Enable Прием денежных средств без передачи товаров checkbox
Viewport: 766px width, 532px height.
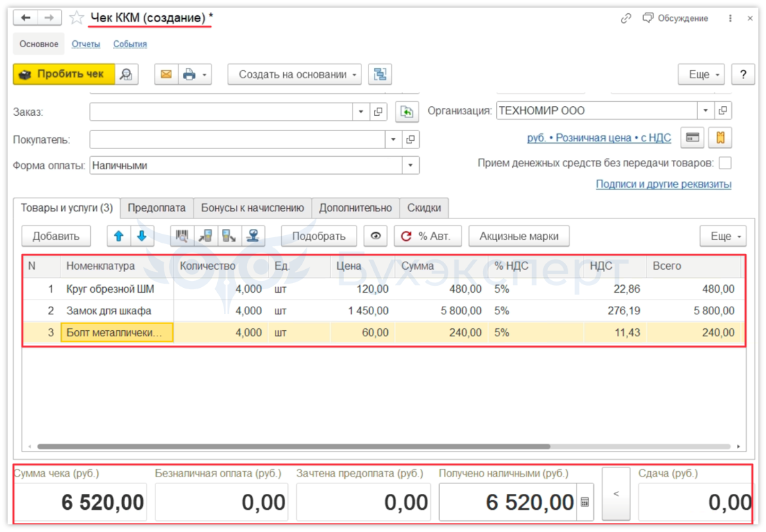[x=725, y=164]
